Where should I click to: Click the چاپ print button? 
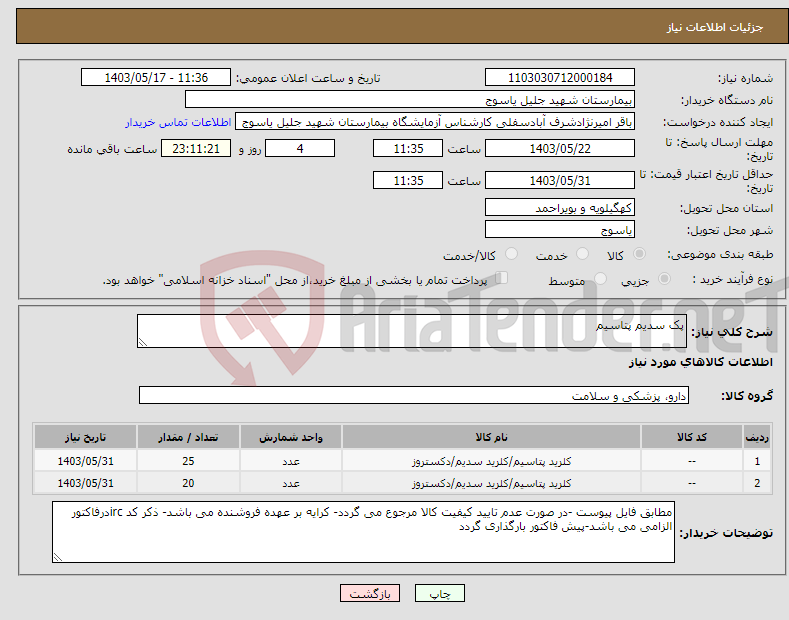click(x=440, y=593)
